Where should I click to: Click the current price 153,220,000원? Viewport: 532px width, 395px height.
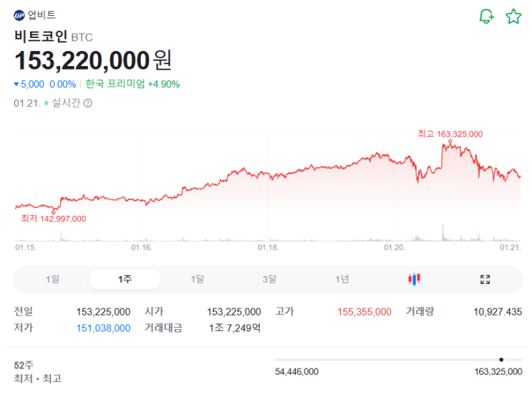click(92, 60)
